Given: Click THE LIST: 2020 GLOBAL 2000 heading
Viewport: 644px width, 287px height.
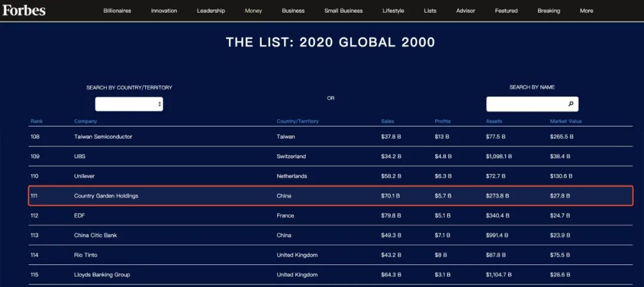Looking at the screenshot, I should click(330, 42).
